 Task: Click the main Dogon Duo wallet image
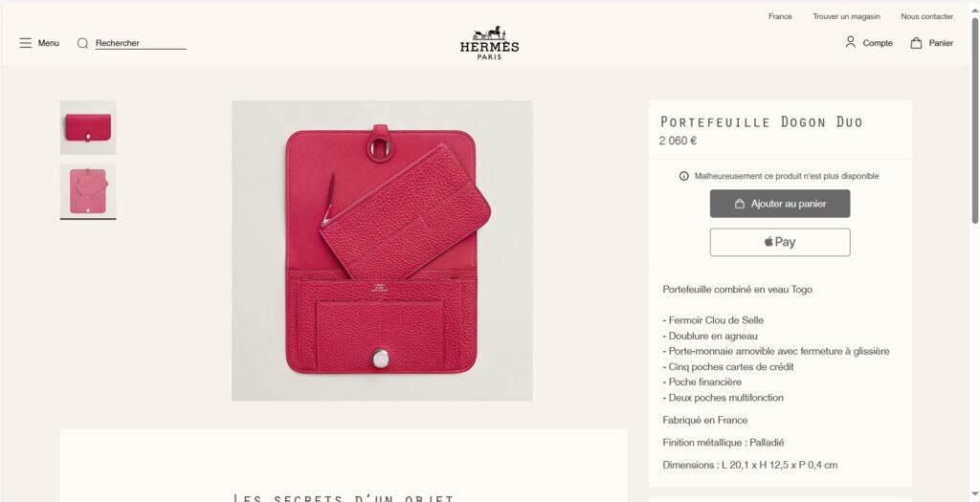382,251
